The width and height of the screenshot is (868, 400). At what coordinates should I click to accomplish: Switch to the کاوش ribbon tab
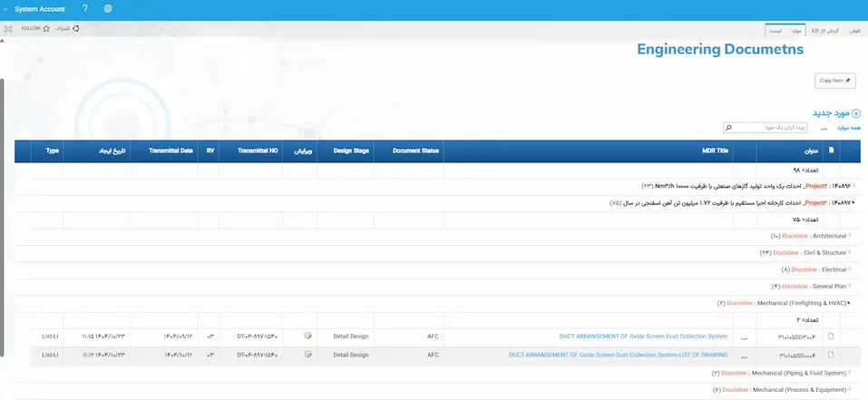[x=855, y=31]
